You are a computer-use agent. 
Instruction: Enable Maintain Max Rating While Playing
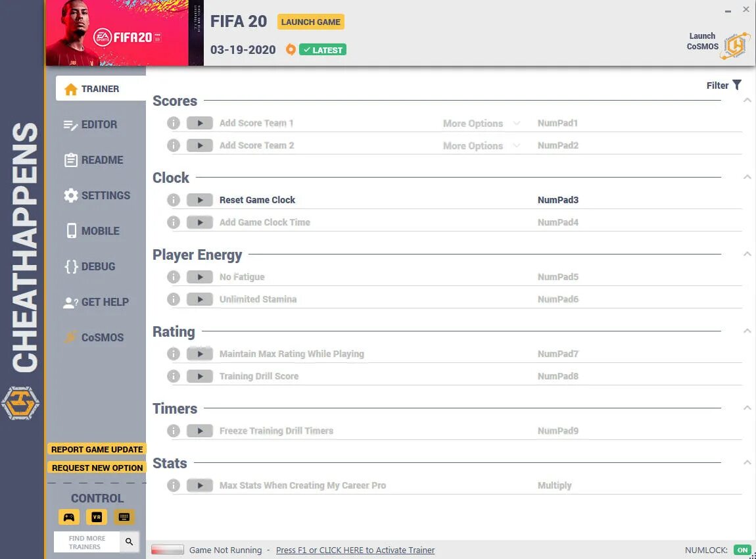click(200, 354)
